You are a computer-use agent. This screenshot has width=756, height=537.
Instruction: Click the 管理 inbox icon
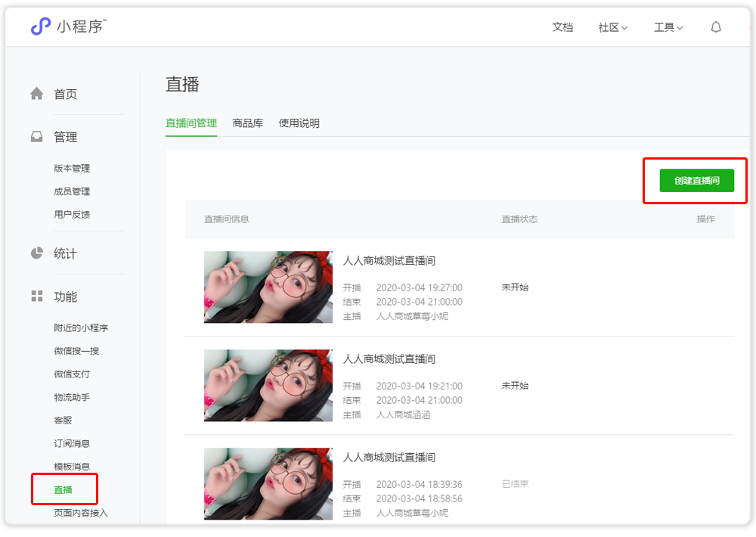point(36,137)
